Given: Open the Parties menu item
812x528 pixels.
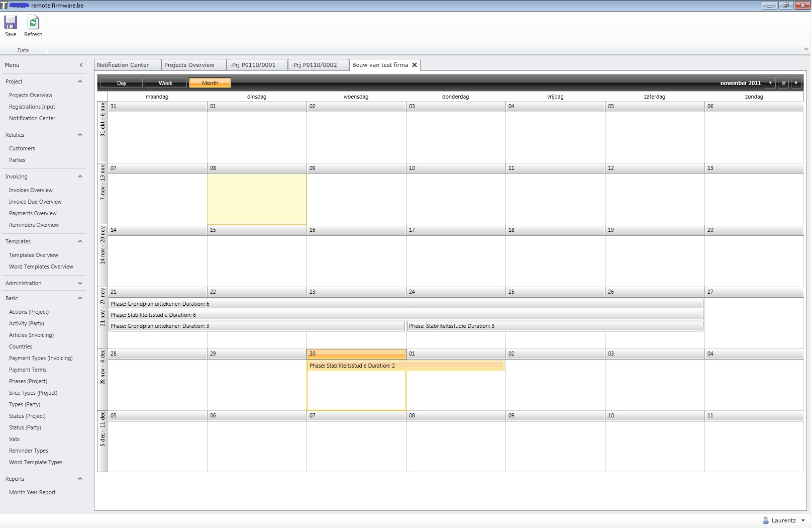Looking at the screenshot, I should [17, 160].
